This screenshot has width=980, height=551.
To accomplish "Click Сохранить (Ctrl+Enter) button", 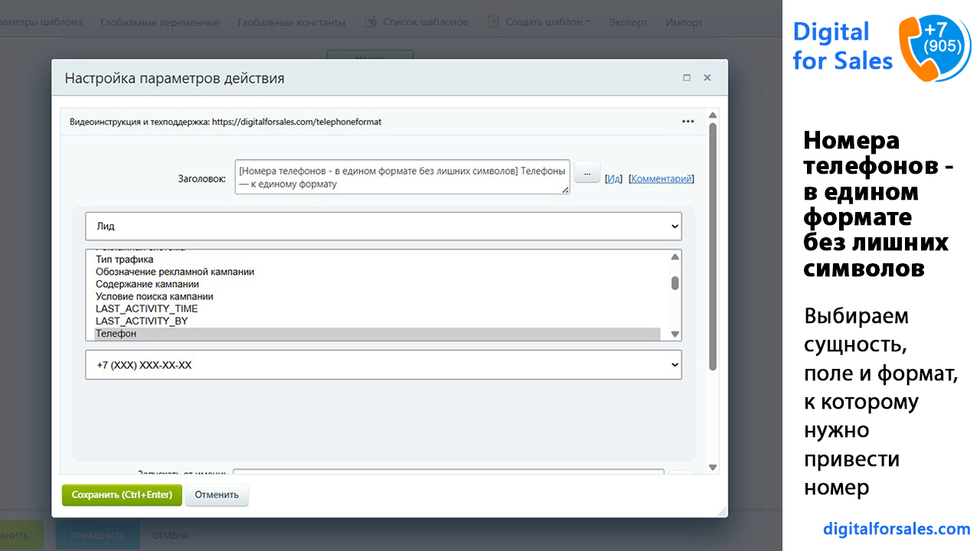I will pos(122,495).
